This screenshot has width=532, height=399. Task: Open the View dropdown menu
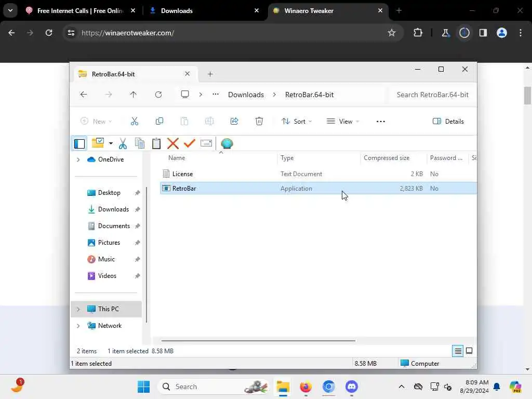pyautogui.click(x=343, y=121)
